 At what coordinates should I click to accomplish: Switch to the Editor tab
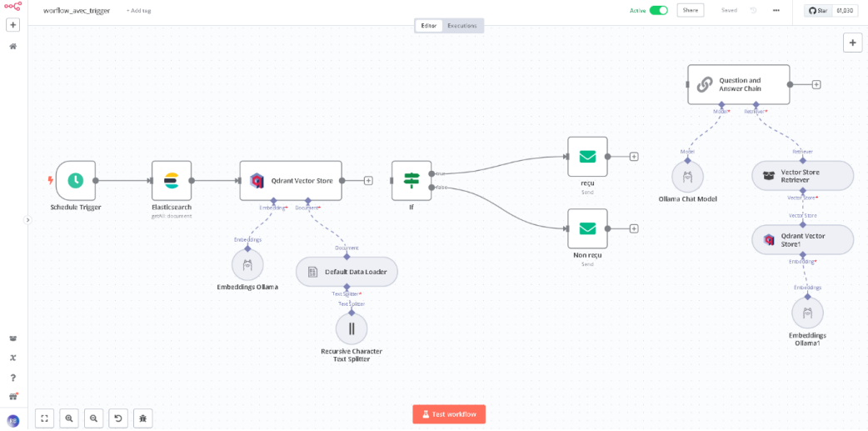click(429, 26)
